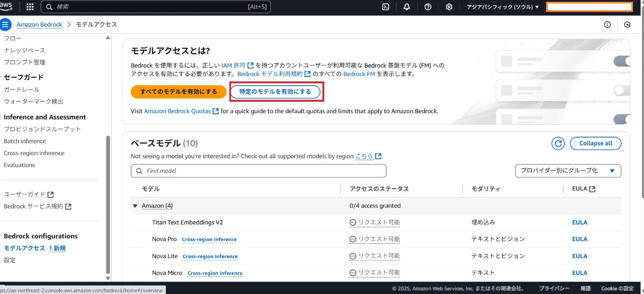Click the external link icon beside EULA header
Image resolution: width=644 pixels, height=294 pixels.
[x=592, y=189]
